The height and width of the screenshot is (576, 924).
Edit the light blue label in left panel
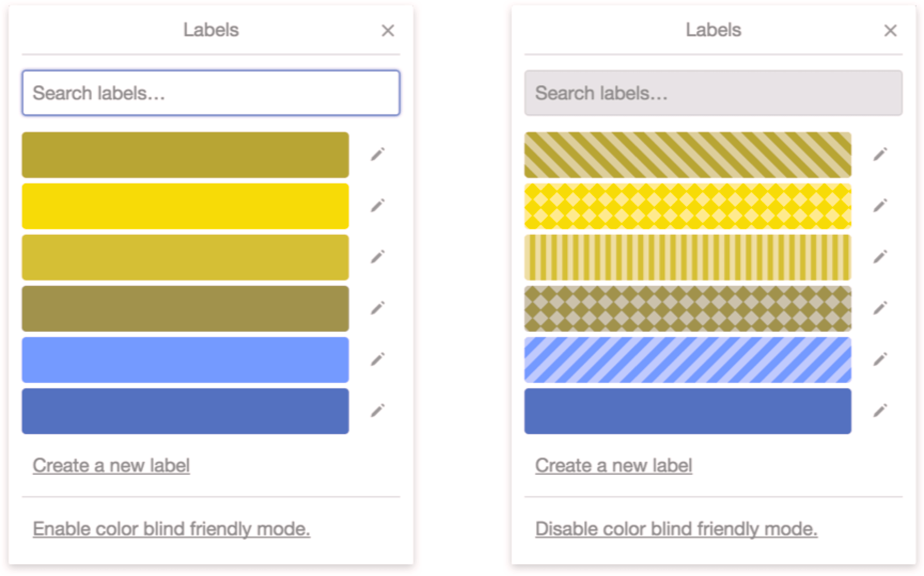point(378,359)
